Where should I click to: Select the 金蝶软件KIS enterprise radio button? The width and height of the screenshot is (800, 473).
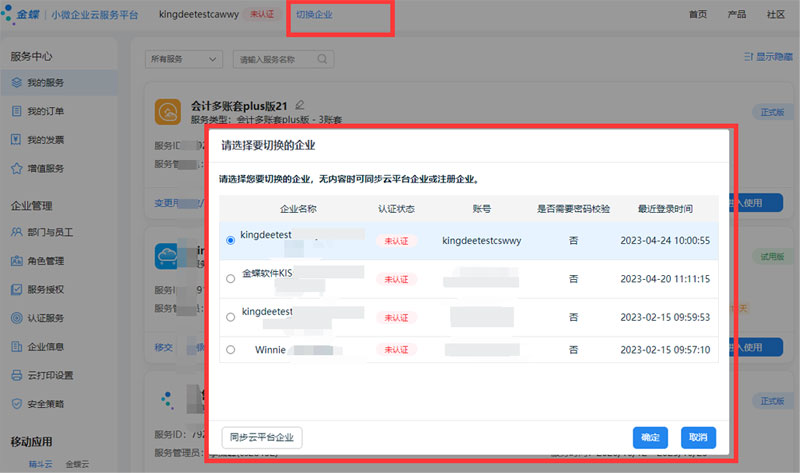pyautogui.click(x=231, y=279)
